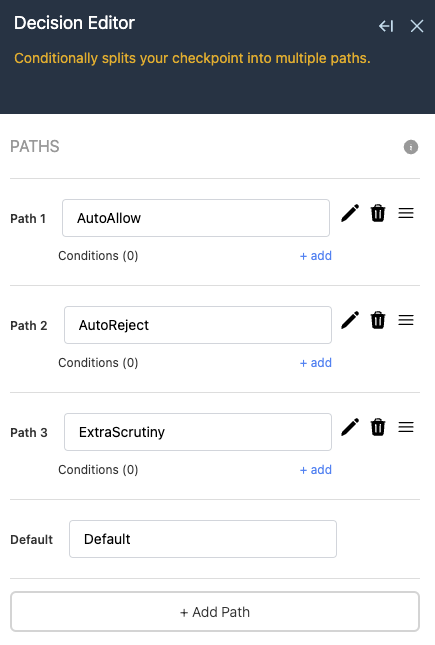Screen dimensions: 435x645
Task: Add a condition to Path 1
Action: coord(316,256)
